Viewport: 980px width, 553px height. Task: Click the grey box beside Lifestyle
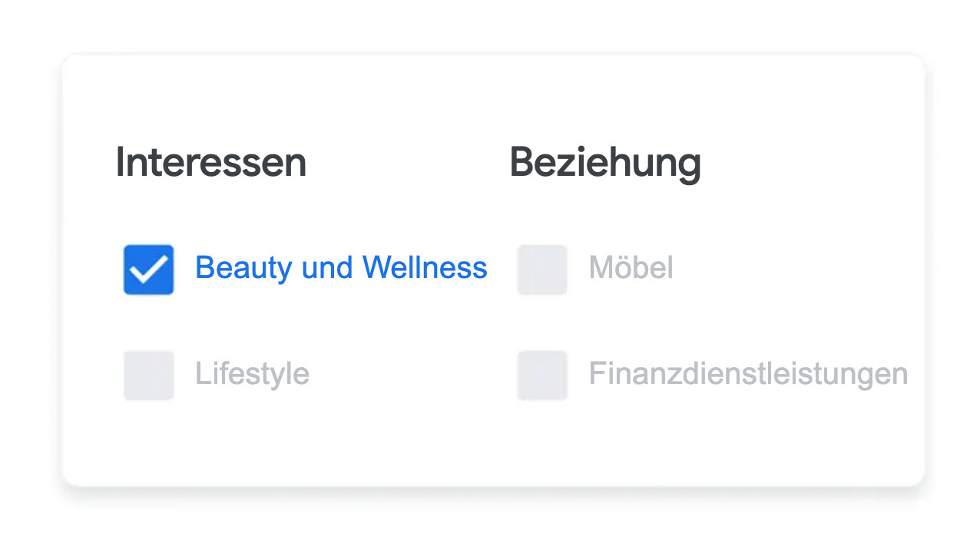tap(148, 376)
